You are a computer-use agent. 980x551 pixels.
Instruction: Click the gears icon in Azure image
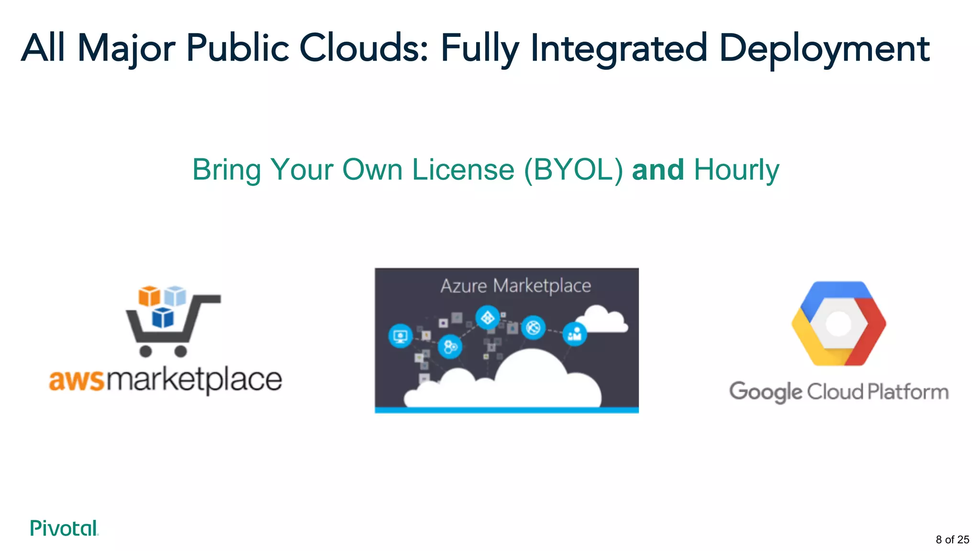(x=450, y=347)
